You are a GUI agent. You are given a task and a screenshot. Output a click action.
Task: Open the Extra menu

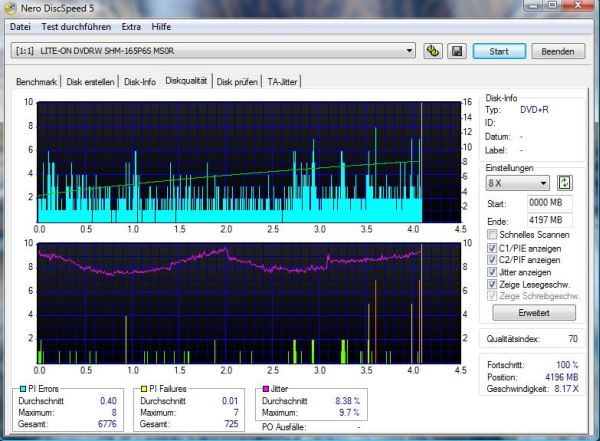[x=131, y=27]
